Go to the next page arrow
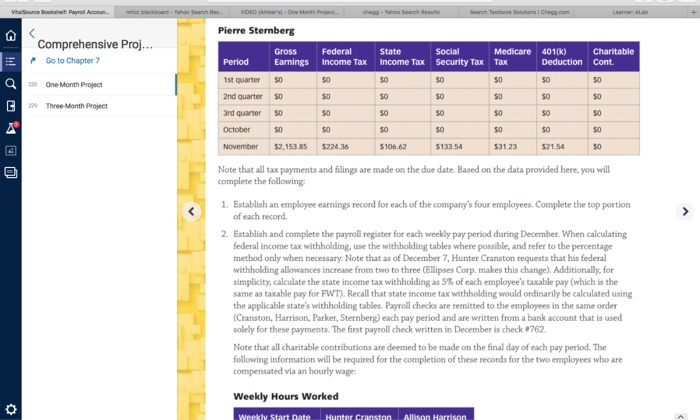Image resolution: width=700 pixels, height=420 pixels. 685,211
